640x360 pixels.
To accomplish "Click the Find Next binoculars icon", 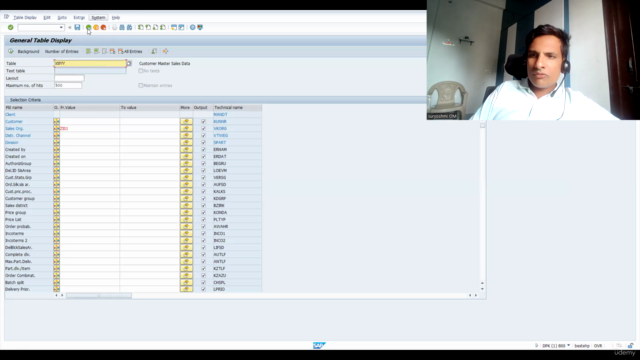I will [x=129, y=27].
